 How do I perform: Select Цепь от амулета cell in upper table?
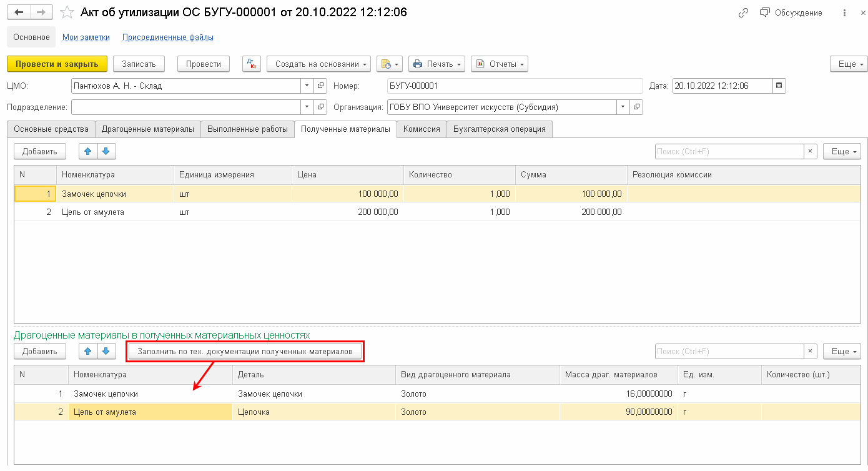[115, 212]
